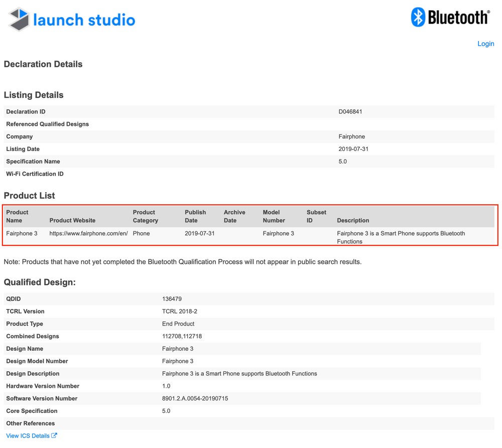Image resolution: width=502 pixels, height=448 pixels.
Task: Click the Product Website column header
Action: click(72, 220)
